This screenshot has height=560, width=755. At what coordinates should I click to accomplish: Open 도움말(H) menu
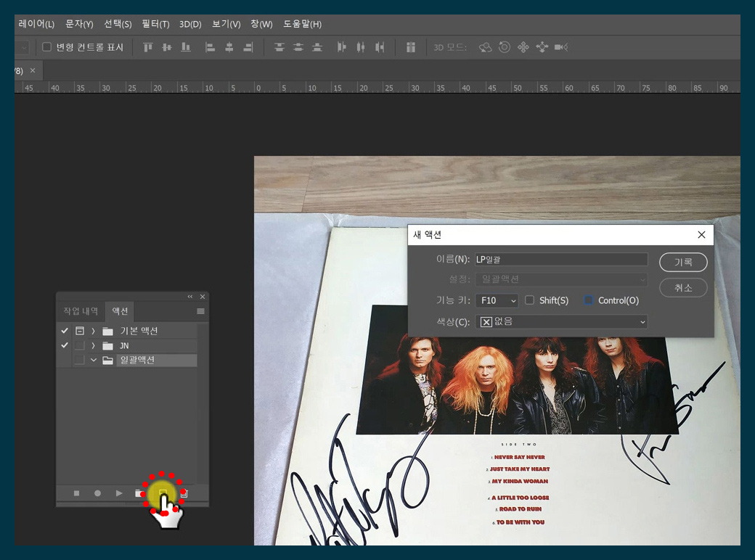pyautogui.click(x=302, y=24)
